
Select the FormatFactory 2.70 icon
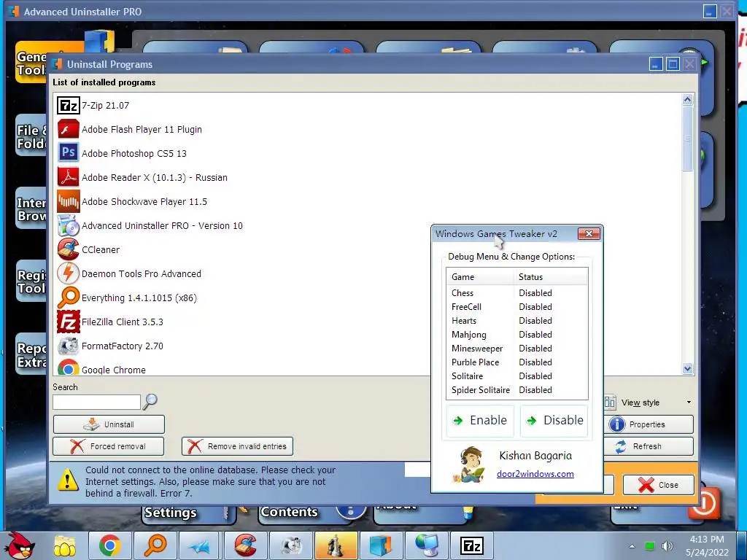click(68, 346)
